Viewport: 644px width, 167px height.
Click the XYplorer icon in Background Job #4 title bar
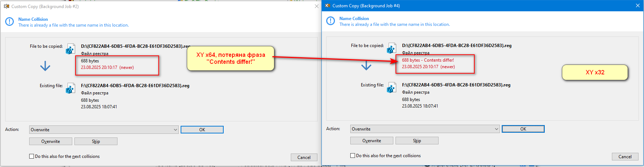coord(328,5)
